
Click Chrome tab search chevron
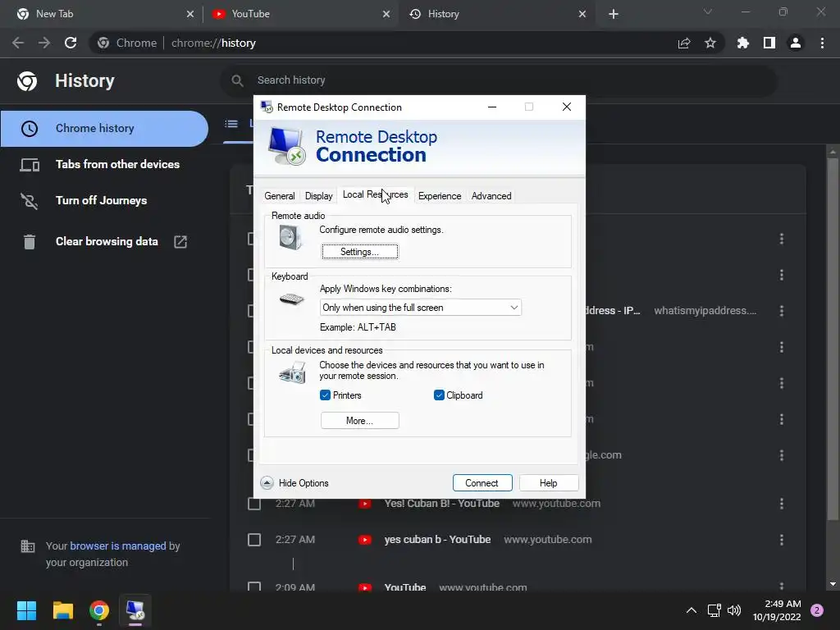pyautogui.click(x=708, y=11)
